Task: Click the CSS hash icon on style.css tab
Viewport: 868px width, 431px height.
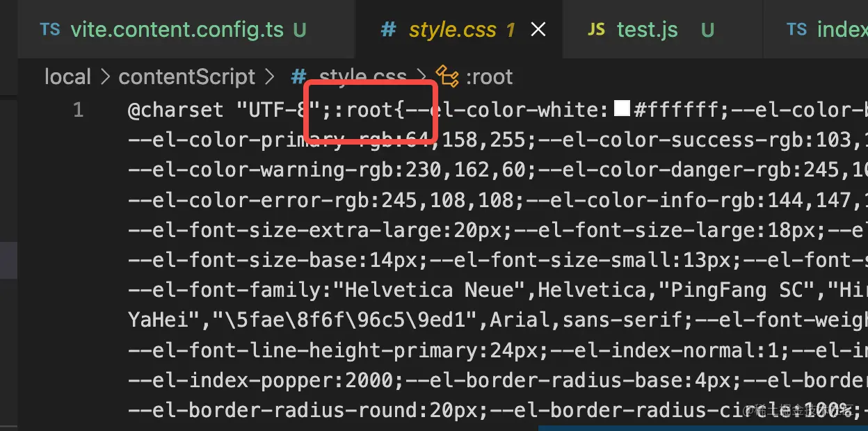Action: (388, 29)
